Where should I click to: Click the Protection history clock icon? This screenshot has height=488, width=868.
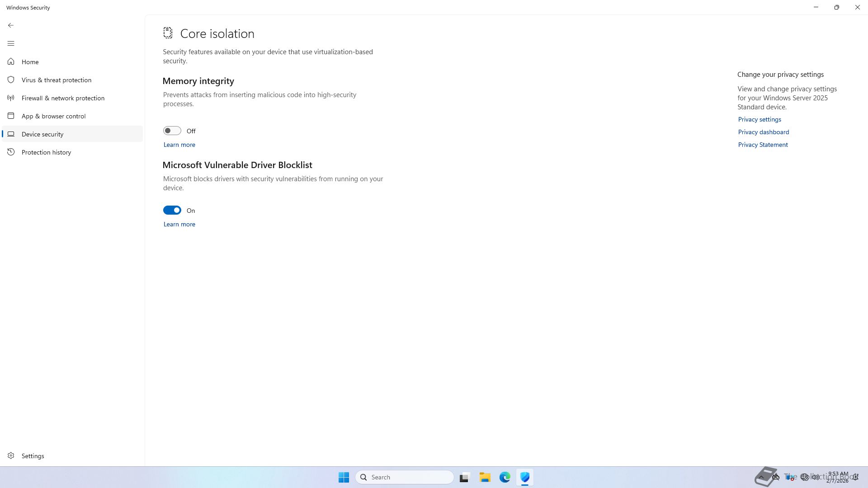coord(11,152)
